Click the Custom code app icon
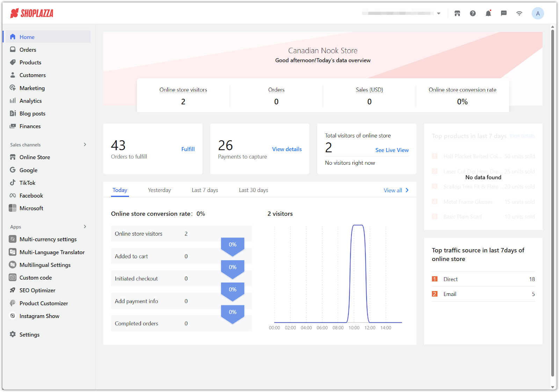 (13, 278)
